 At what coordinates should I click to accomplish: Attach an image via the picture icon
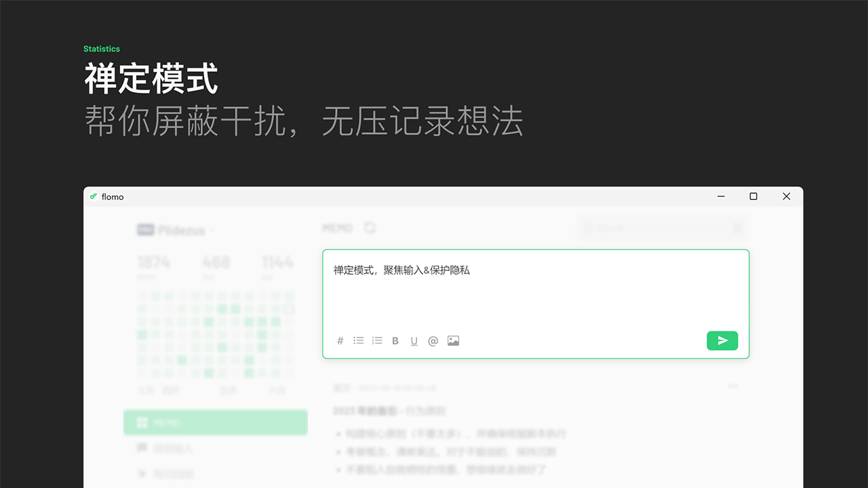point(452,340)
